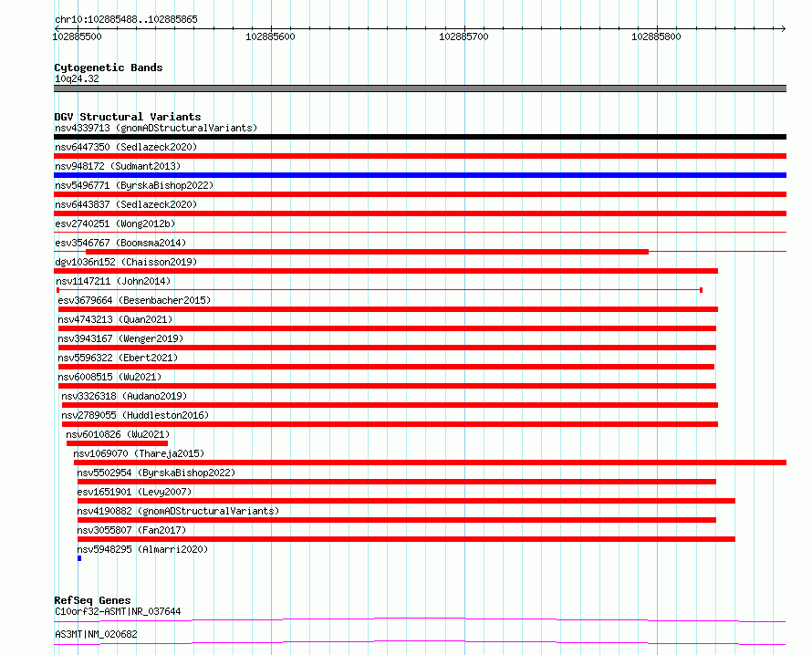812x655 pixels.
Task: Select nsv5596322 (Ebert2021) label
Action: [x=118, y=358]
